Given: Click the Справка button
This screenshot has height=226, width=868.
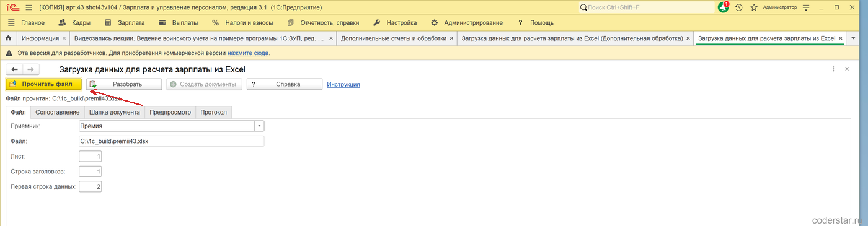Looking at the screenshot, I should tap(285, 84).
